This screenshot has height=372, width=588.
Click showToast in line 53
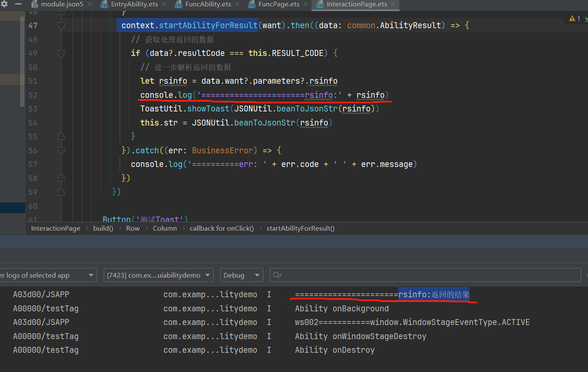click(208, 109)
